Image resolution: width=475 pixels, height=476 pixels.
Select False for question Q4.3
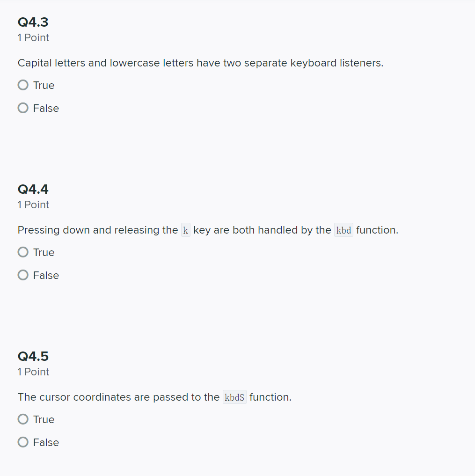point(22,108)
